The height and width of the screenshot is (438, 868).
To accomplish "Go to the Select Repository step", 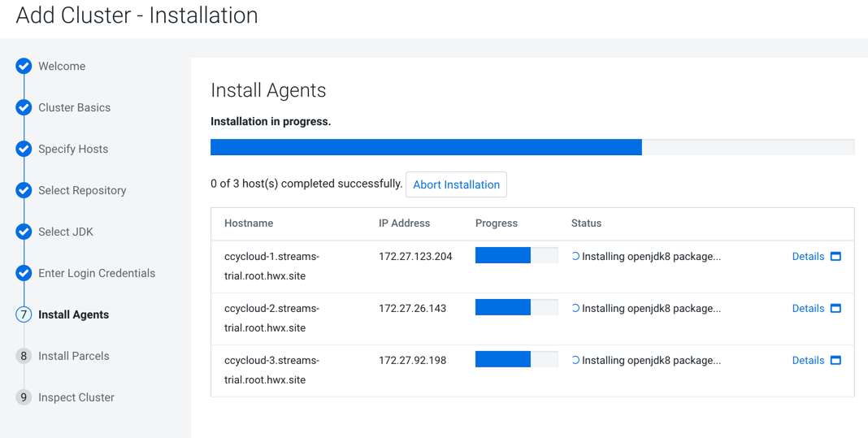I will (82, 190).
